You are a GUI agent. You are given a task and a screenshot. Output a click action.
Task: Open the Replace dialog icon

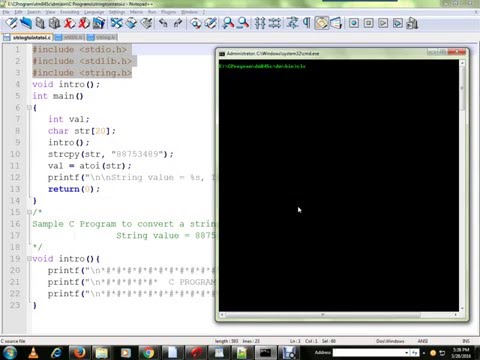[210, 23]
